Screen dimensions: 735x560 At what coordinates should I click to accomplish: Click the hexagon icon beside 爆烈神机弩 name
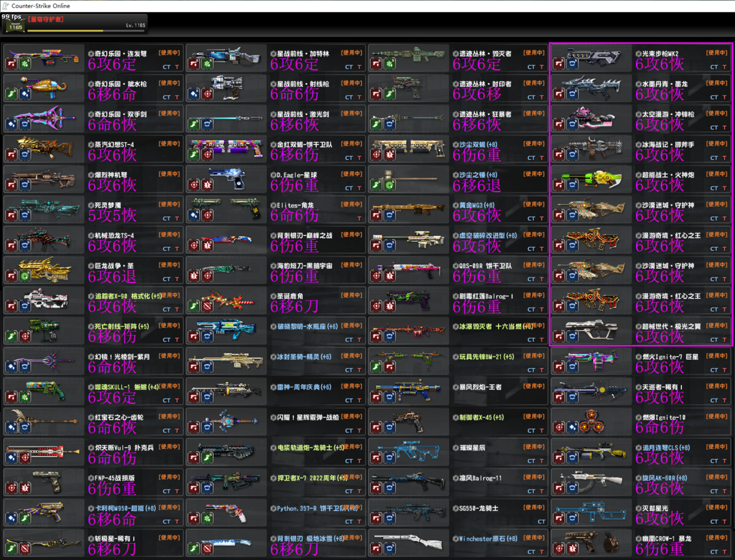click(x=90, y=175)
